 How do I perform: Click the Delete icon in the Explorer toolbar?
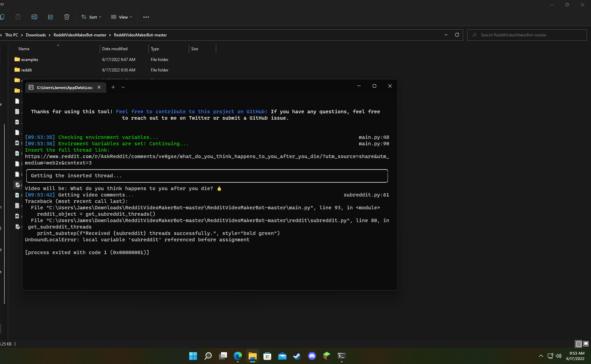[66, 17]
